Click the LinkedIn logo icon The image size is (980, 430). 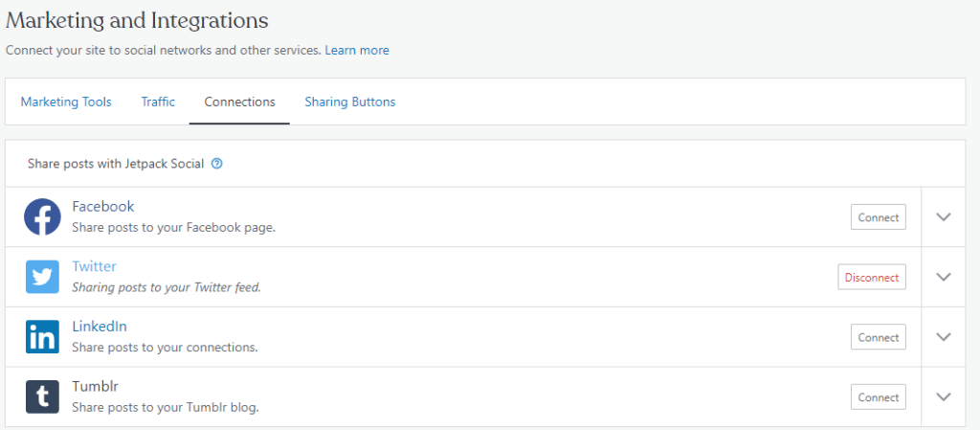(42, 337)
